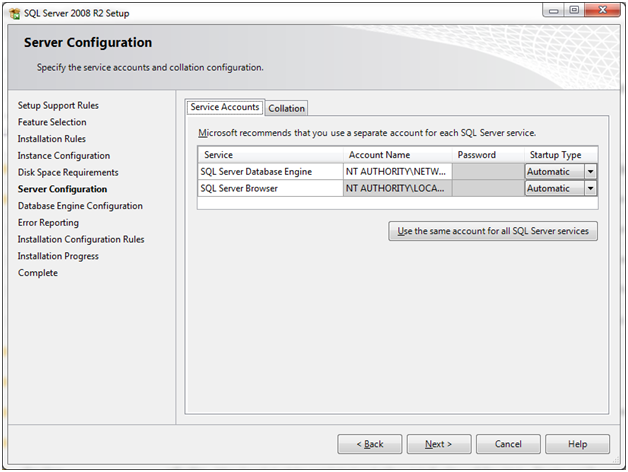Click Database Engine Configuration step in sidebar
Image resolution: width=628 pixels, height=472 pixels.
[x=80, y=206]
